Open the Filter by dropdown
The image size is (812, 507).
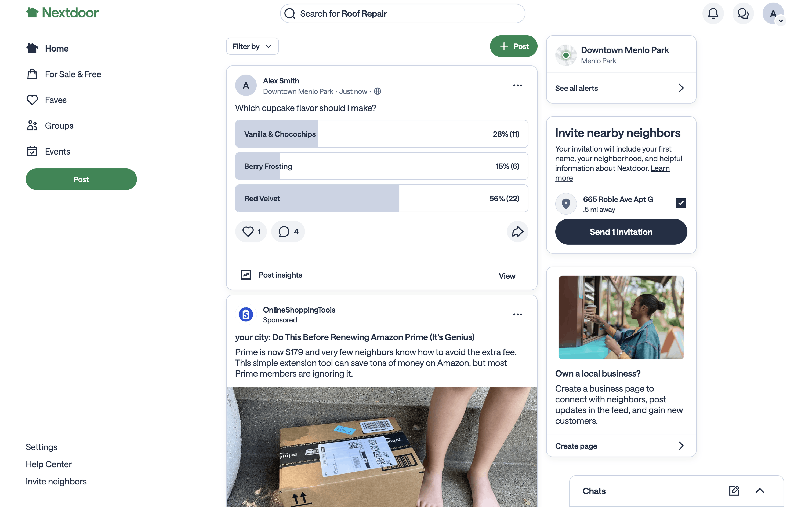pyautogui.click(x=252, y=46)
